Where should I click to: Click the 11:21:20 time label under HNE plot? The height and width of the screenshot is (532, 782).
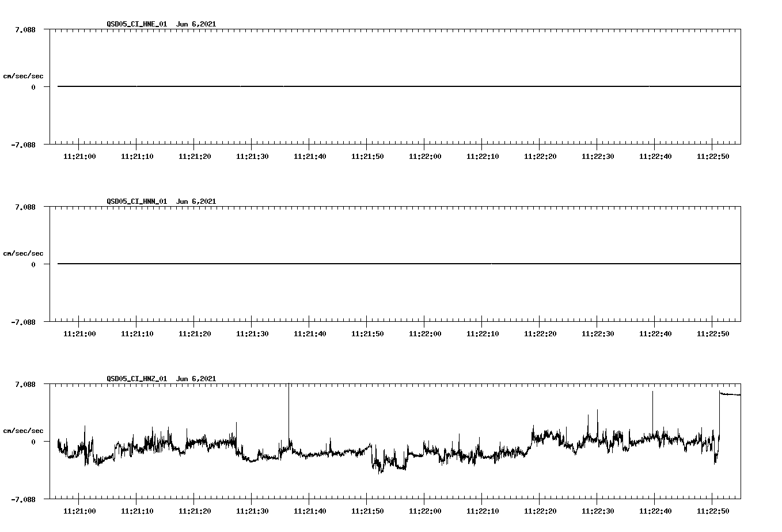[x=195, y=157]
